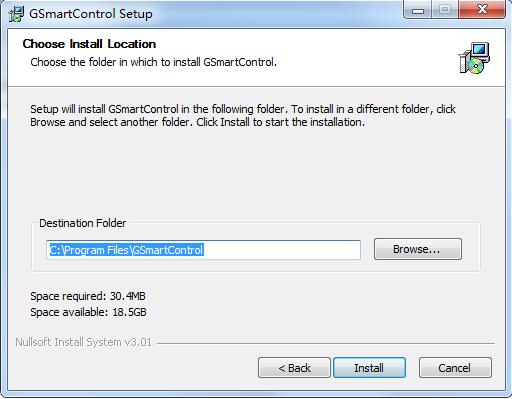
Task: Close the setup window with the red X
Action: click(x=482, y=9)
